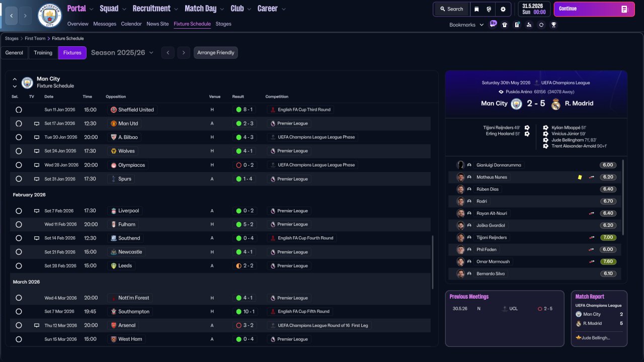Select the A. Bilbao fixture radio button

[x=19, y=137]
